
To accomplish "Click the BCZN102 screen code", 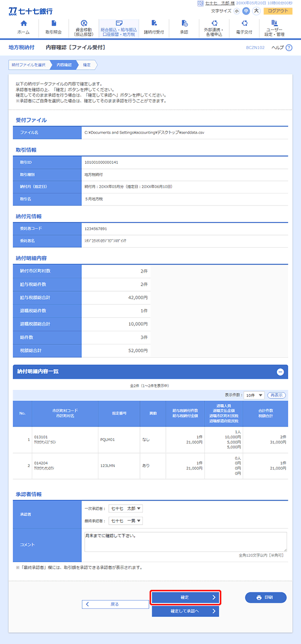I will tap(256, 47).
